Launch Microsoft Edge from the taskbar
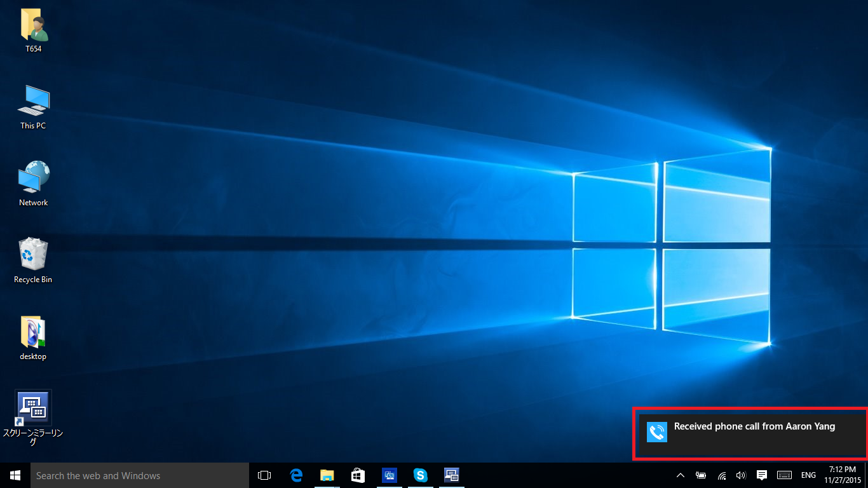 296,475
